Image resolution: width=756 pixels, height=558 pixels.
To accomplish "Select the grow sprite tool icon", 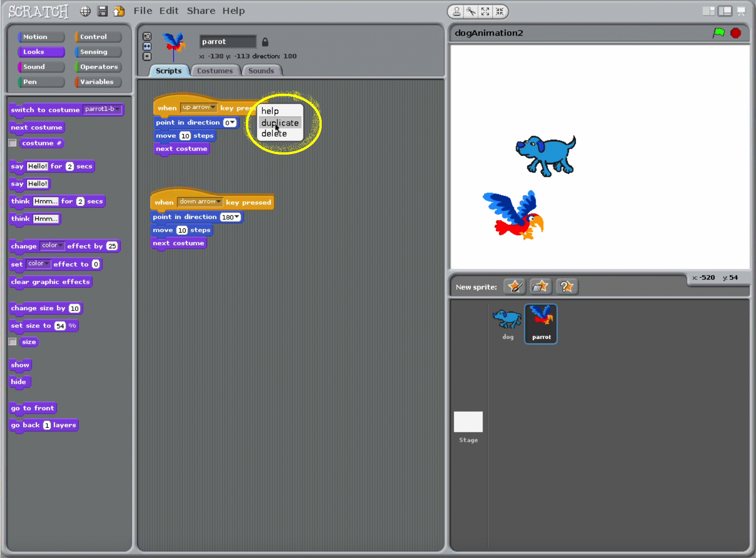I will coord(485,12).
